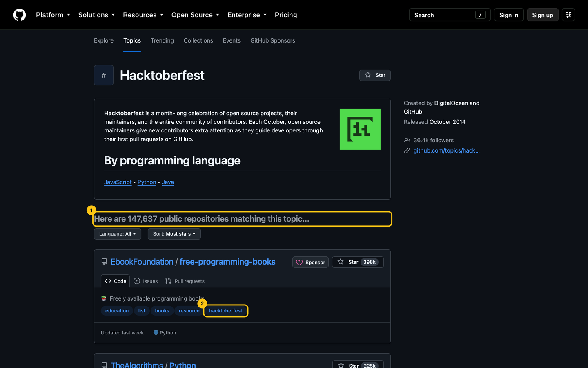Open the free-programming-books repository link
588x368 pixels.
[227, 262]
